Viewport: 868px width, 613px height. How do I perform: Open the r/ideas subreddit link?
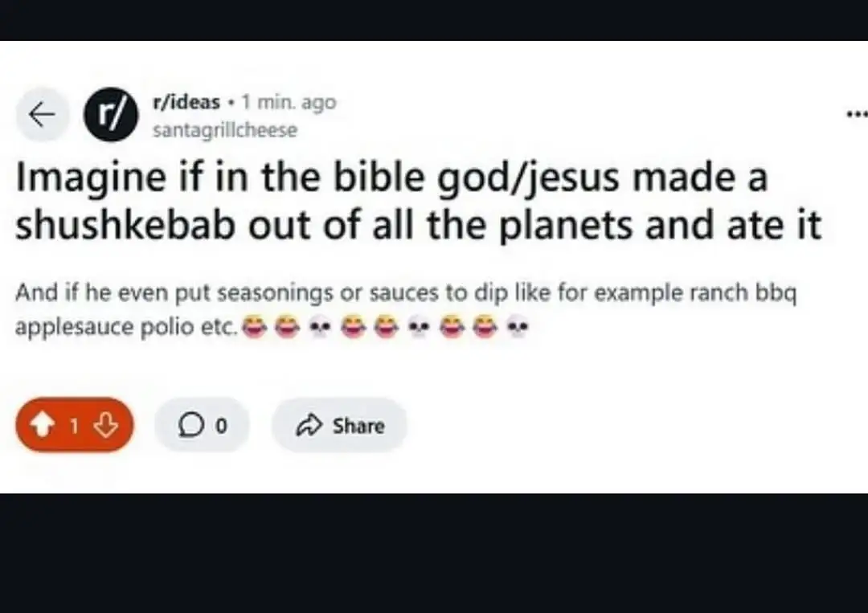click(x=186, y=102)
